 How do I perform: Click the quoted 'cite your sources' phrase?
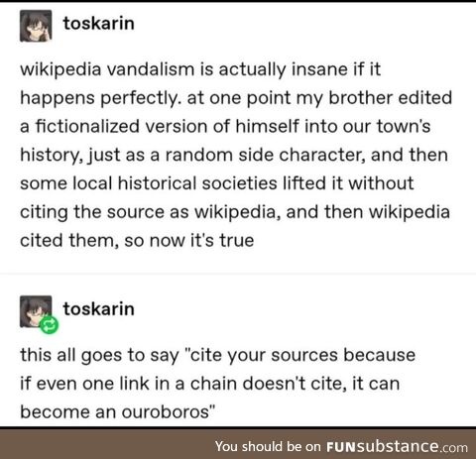263,355
